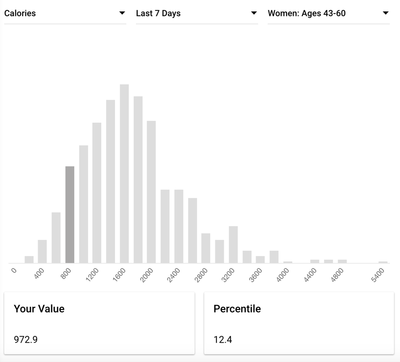The height and width of the screenshot is (362, 400).
Task: Click the Percentile card
Action: pyautogui.click(x=299, y=323)
